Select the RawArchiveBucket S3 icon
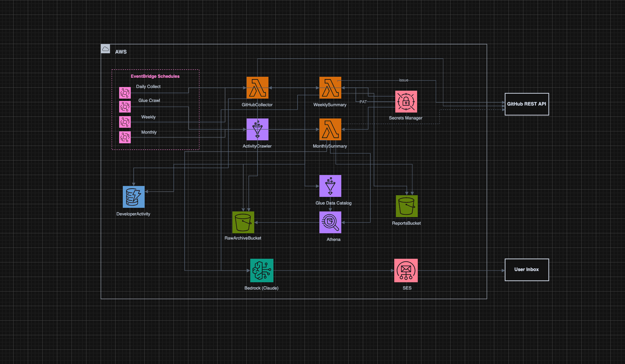The width and height of the screenshot is (625, 364). point(243,222)
